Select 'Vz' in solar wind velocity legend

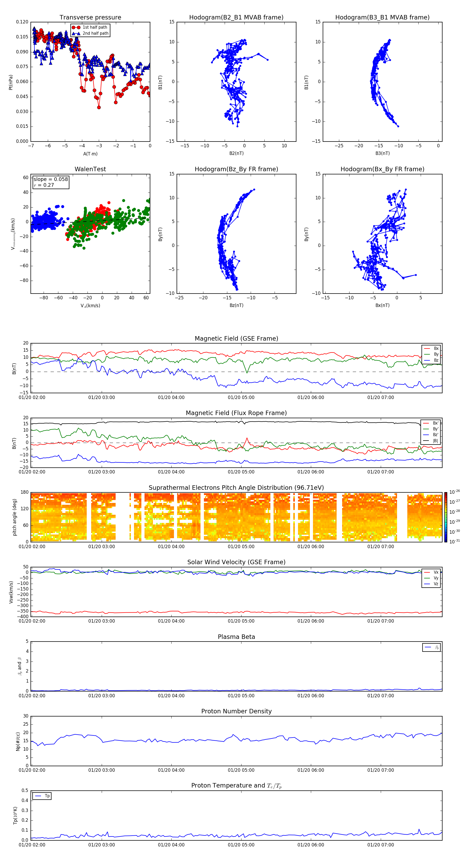click(431, 584)
